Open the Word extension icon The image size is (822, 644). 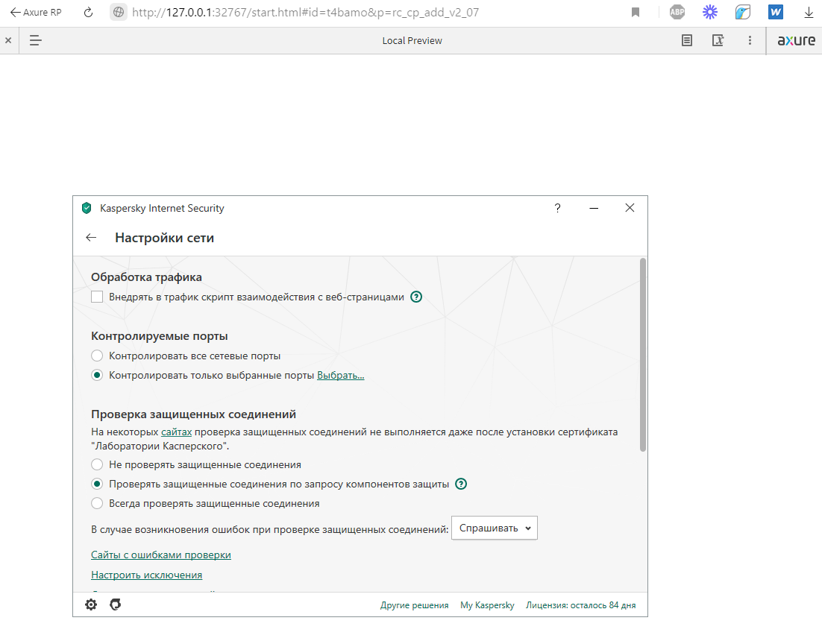[x=775, y=12]
